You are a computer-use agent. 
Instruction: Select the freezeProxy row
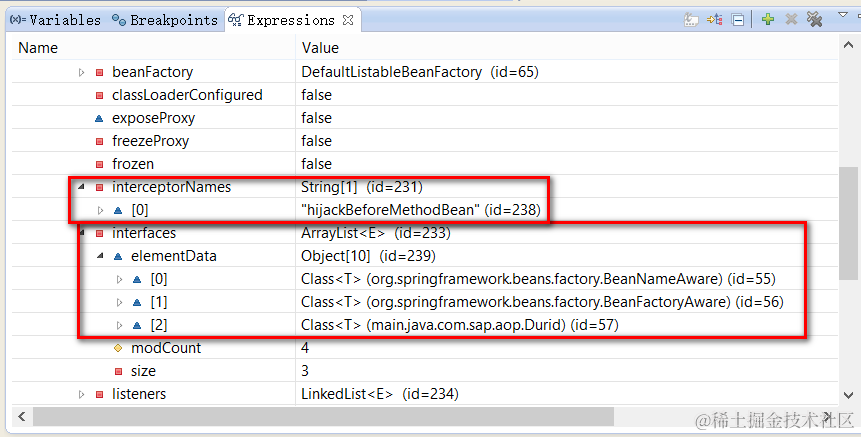(x=425, y=141)
